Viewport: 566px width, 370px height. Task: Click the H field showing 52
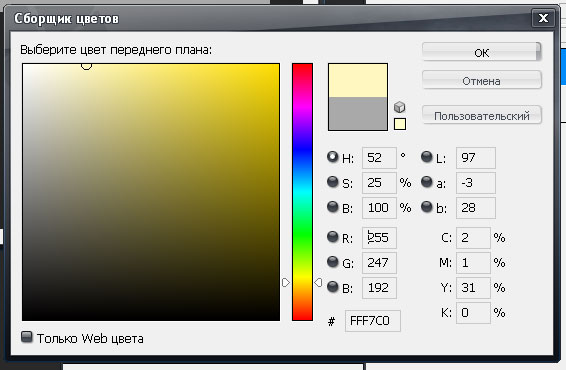(x=379, y=158)
